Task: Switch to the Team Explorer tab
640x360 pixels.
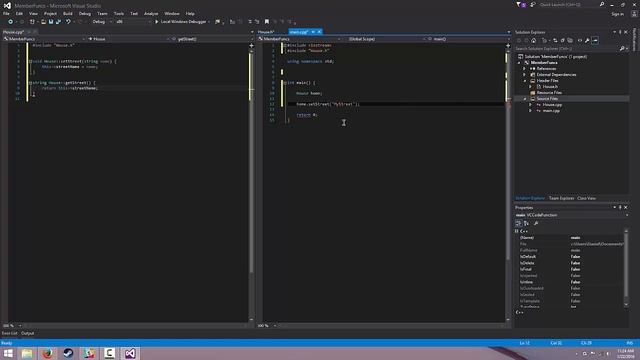Action: point(561,198)
